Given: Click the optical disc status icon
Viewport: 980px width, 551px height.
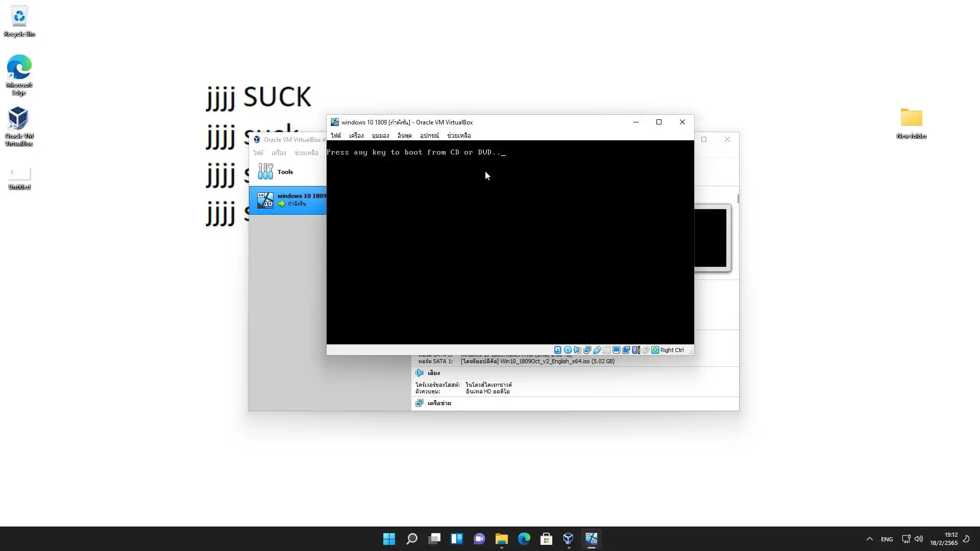Looking at the screenshot, I should (x=568, y=350).
